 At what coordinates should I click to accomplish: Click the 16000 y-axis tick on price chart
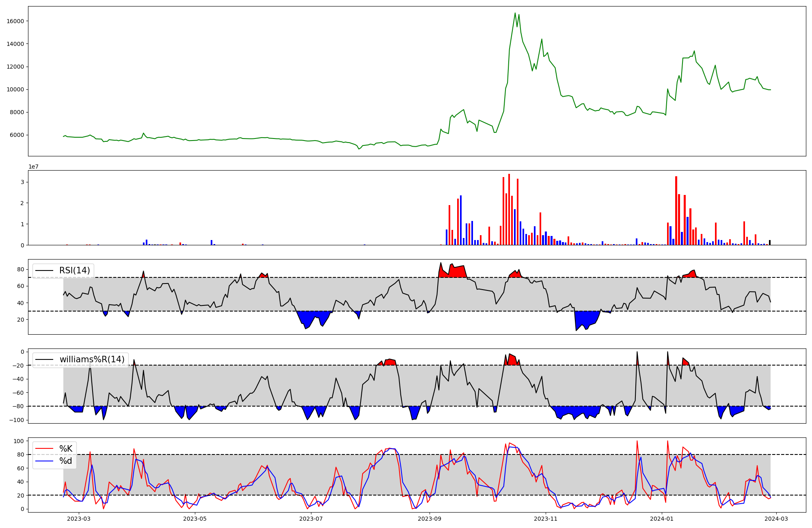(x=15, y=21)
